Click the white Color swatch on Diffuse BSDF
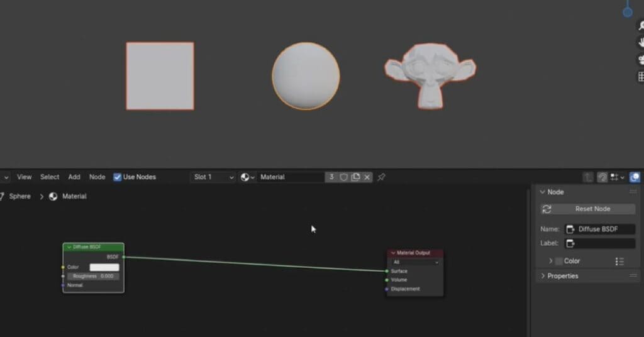 104,267
